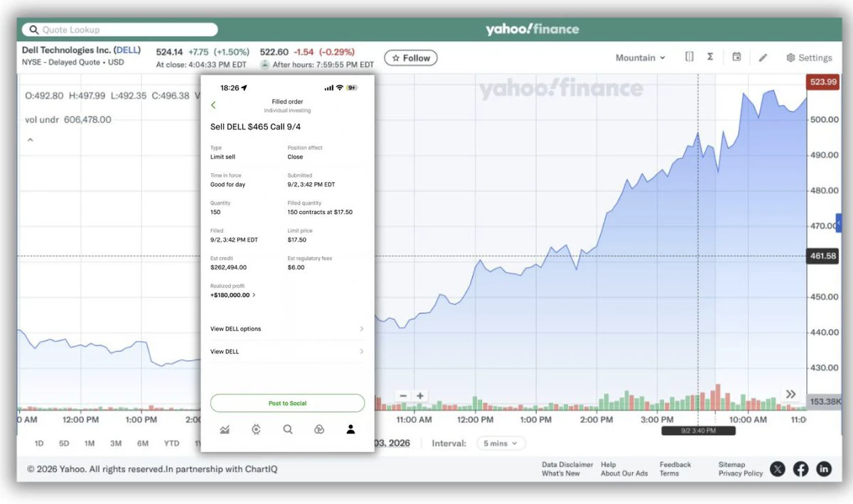Open the Feedback footer link
853x504 pixels.
pyautogui.click(x=675, y=465)
